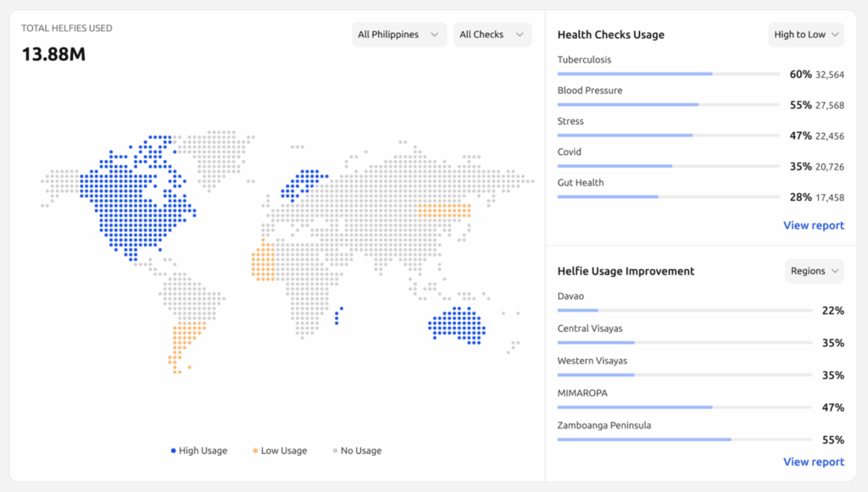Click the 13.88M total helfies figure
The image size is (868, 492).
click(53, 55)
